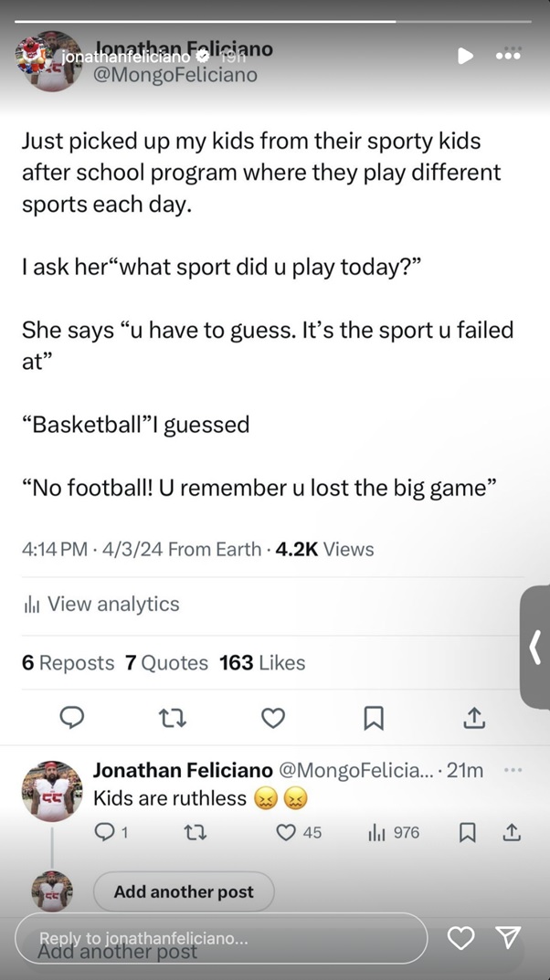View the 163 Likes list
The image size is (550, 980).
coord(262,663)
